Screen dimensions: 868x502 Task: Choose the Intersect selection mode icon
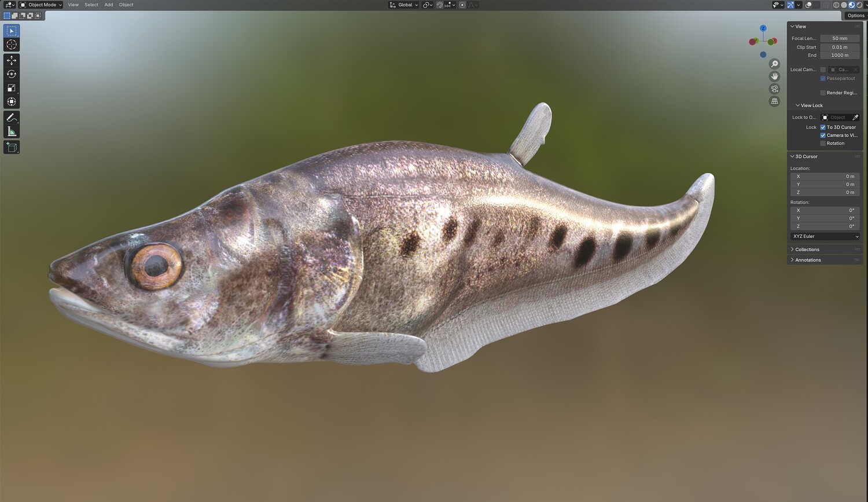(38, 16)
